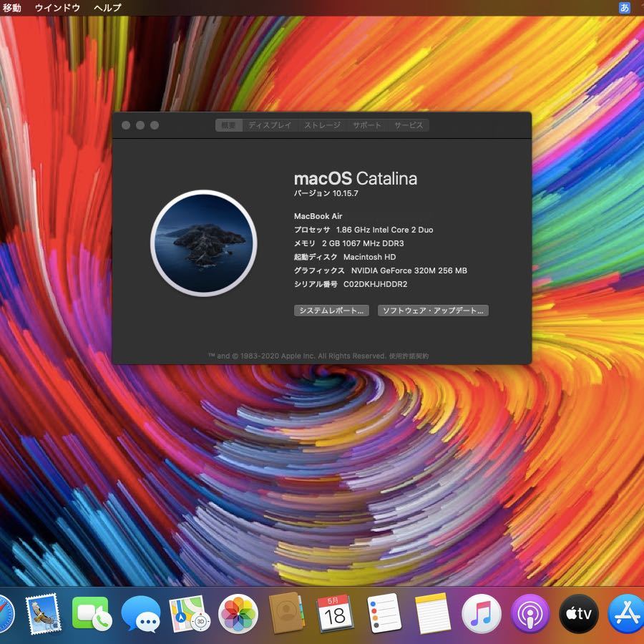Switch to the ディスプレイ tab

click(x=270, y=125)
